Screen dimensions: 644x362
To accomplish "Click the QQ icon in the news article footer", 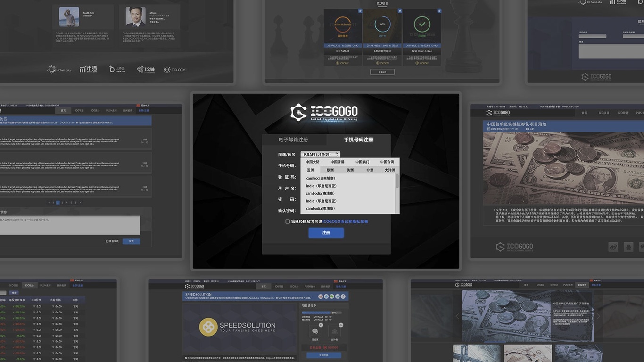I will click(628, 247).
